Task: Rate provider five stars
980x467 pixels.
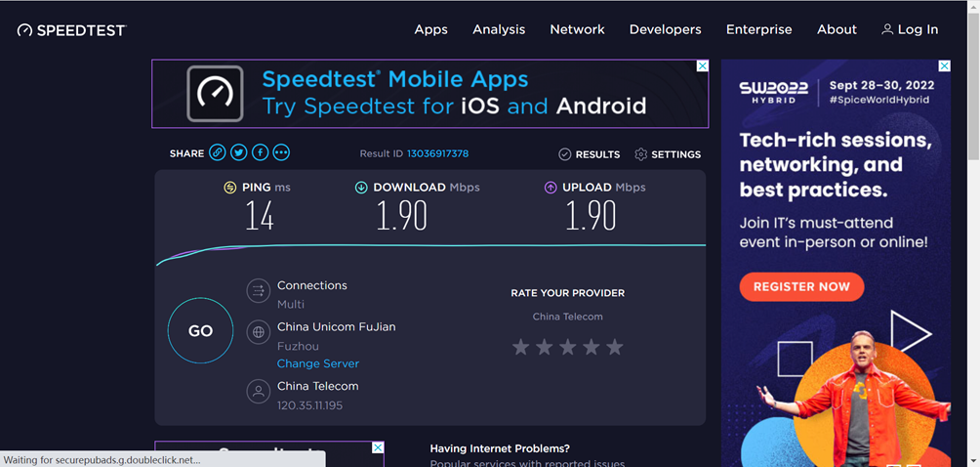Action: click(615, 347)
